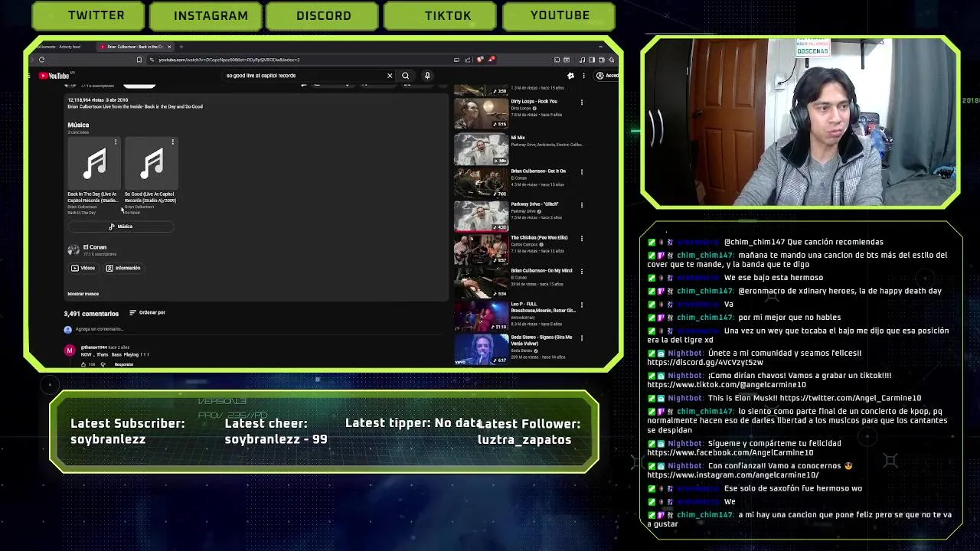Viewport: 980px width, 551px height.
Task: Open options menu for Parkway Drive - Glitch
Action: [582, 205]
